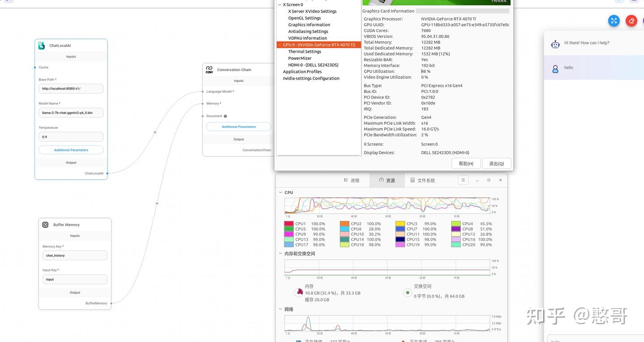Open the system monitor hamburger menu
The width and height of the screenshot is (644, 342).
[463, 180]
